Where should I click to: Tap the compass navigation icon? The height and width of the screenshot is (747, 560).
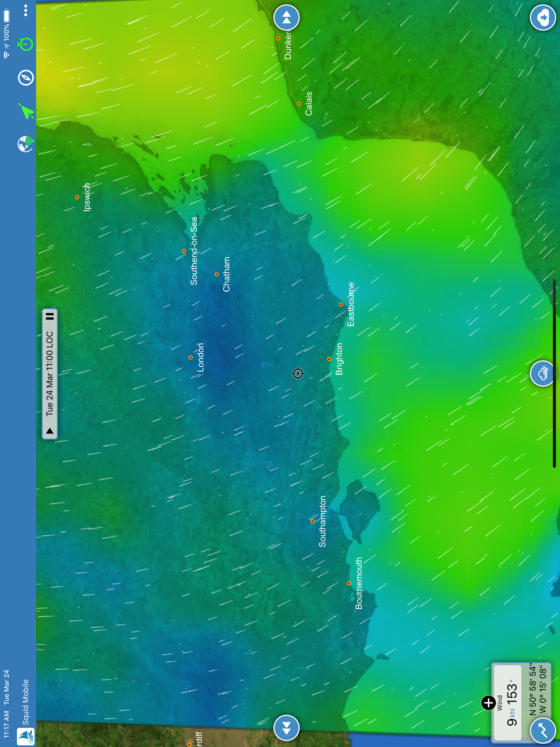(x=26, y=78)
